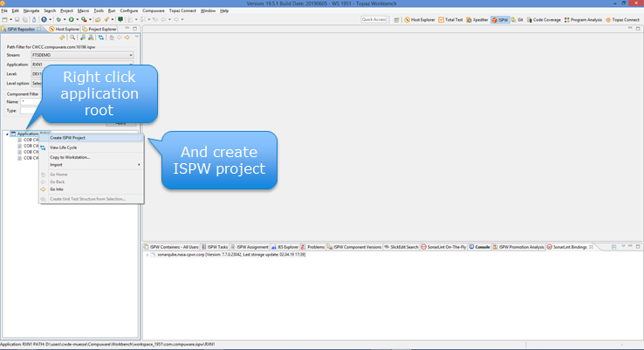Image resolution: width=644 pixels, height=350 pixels.
Task: Collapse the Application tree root node
Action: pyautogui.click(x=7, y=134)
